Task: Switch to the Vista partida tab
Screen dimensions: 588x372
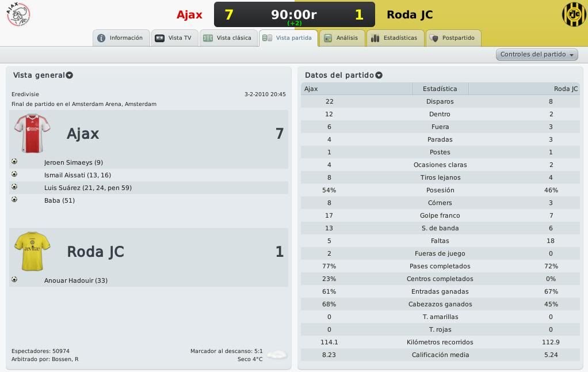Action: pyautogui.click(x=288, y=38)
